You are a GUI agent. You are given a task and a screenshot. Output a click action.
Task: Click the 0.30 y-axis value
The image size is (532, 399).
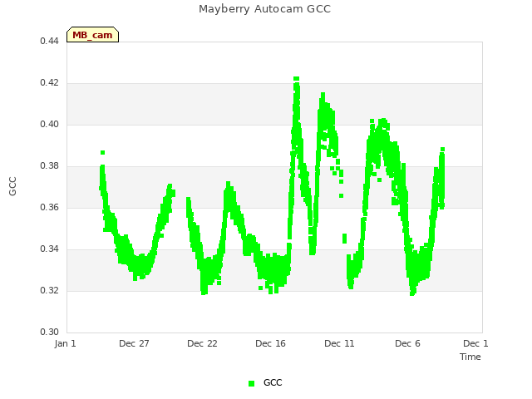[50, 332]
